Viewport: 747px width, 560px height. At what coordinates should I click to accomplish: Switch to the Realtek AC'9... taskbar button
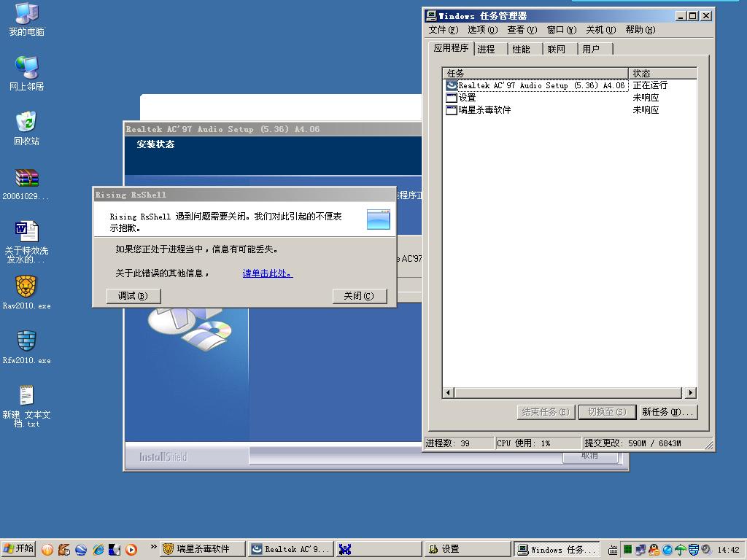[x=290, y=549]
